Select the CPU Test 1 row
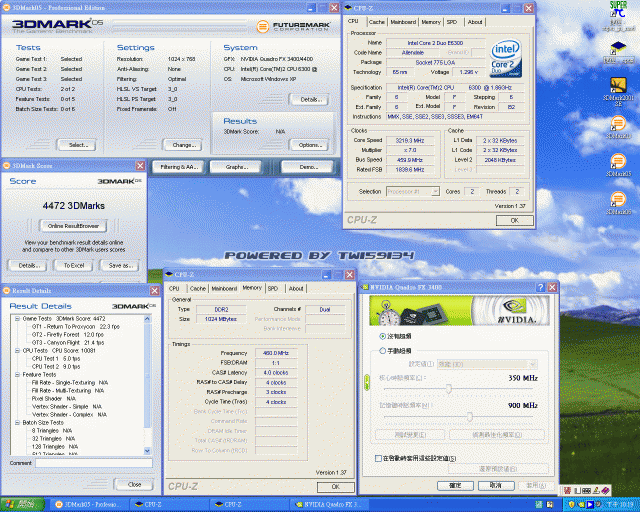 tap(56, 358)
